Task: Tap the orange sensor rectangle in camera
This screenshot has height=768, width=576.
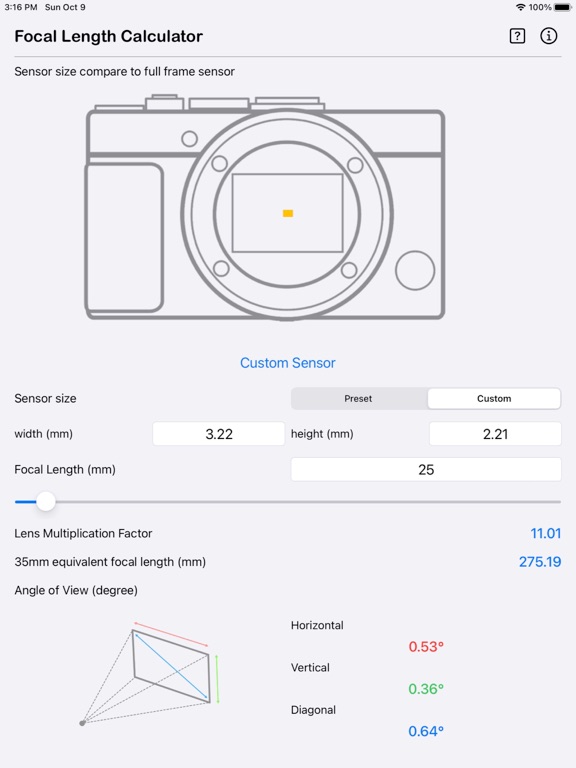Action: pos(288,213)
